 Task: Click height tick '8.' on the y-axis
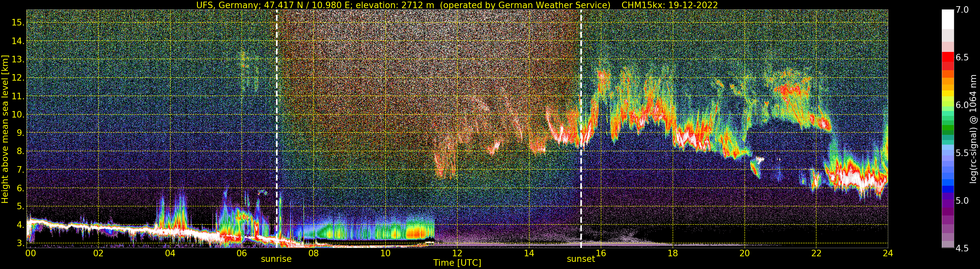click(x=21, y=151)
